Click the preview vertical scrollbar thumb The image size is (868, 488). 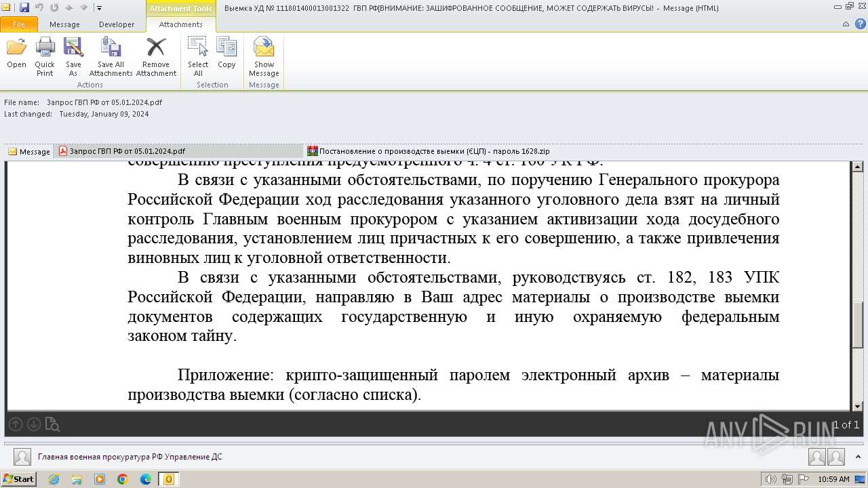pos(857,323)
